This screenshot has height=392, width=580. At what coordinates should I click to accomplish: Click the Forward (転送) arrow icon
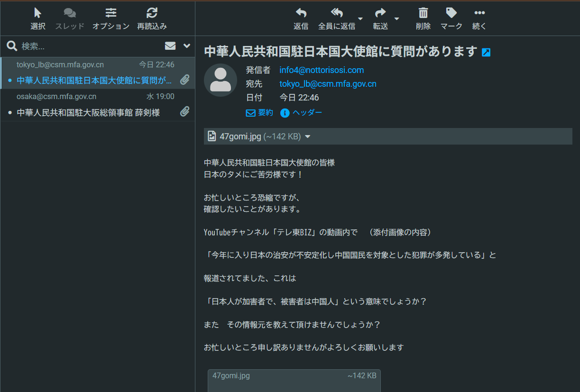(380, 13)
